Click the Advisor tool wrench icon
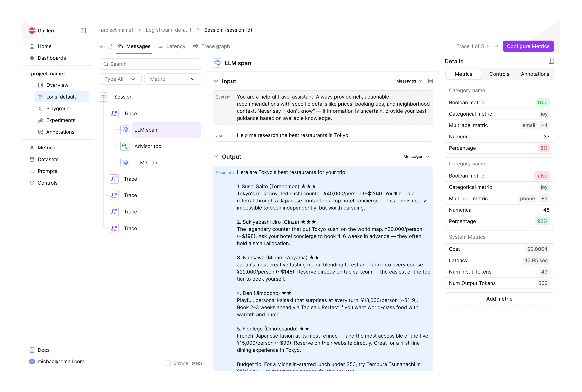The image size is (582, 392). (x=125, y=146)
